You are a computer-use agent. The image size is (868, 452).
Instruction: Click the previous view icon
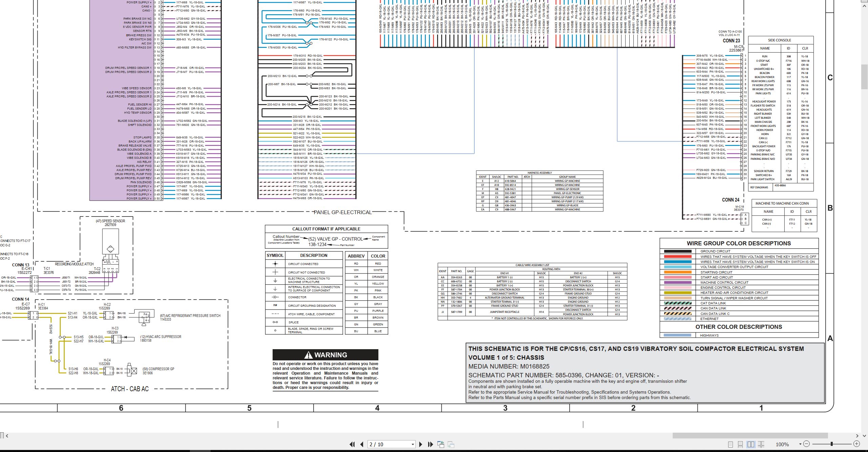[441, 444]
